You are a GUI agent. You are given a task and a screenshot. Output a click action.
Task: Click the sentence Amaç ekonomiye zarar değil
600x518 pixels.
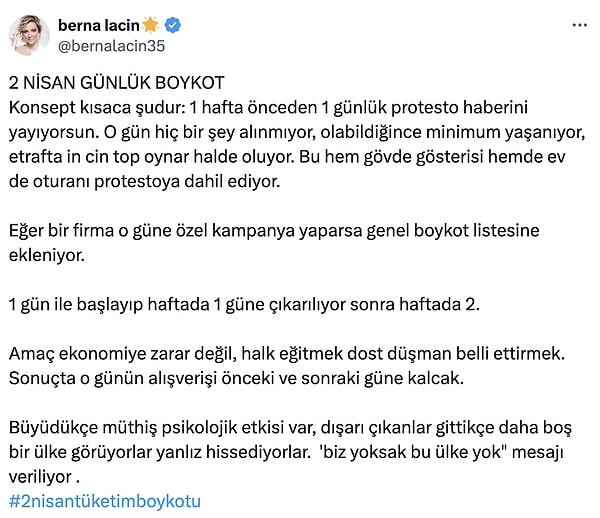[x=287, y=354]
